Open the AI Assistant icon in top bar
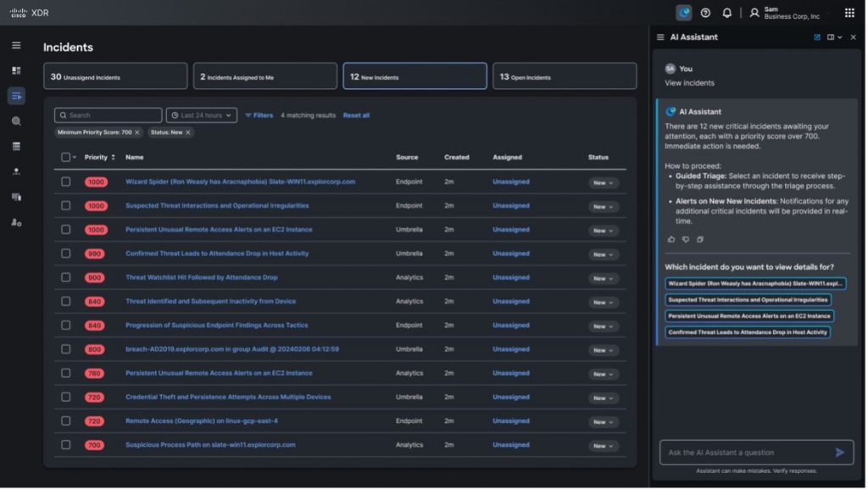Screen dimensions: 868x490 [x=683, y=13]
